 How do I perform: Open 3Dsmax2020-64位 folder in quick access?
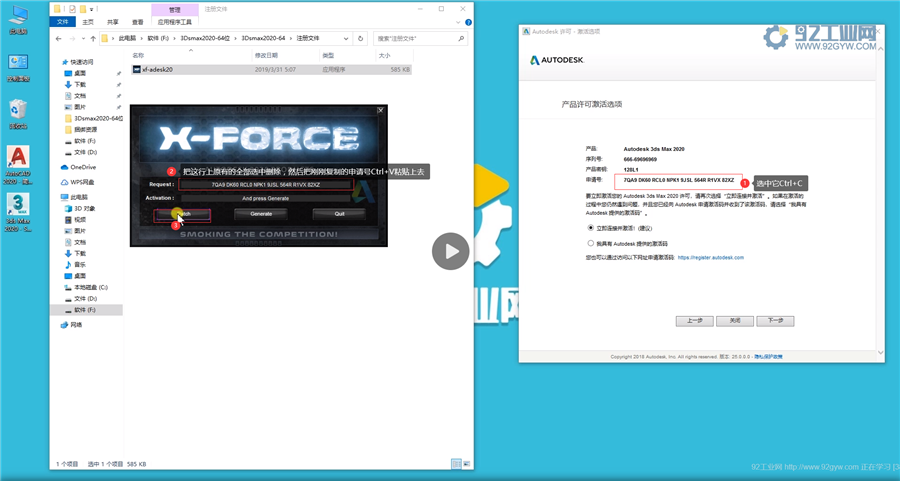[x=94, y=118]
